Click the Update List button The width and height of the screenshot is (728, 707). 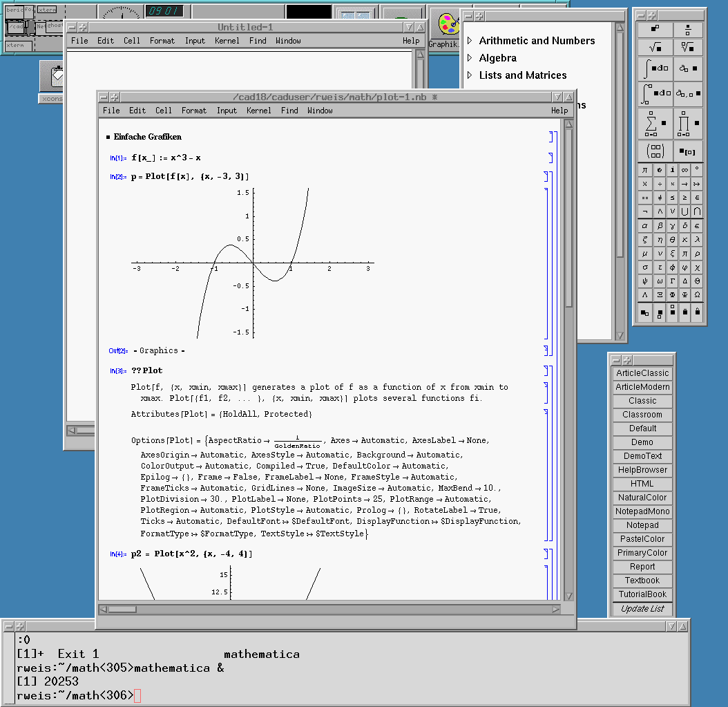point(642,609)
